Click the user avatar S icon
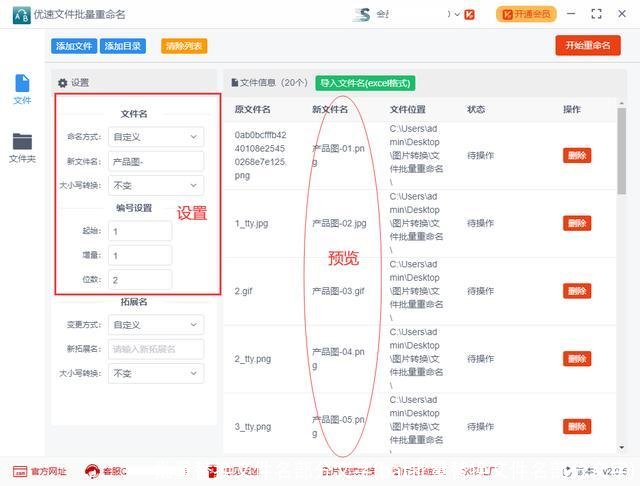Image resolution: width=640 pixels, height=486 pixels. pos(362,15)
